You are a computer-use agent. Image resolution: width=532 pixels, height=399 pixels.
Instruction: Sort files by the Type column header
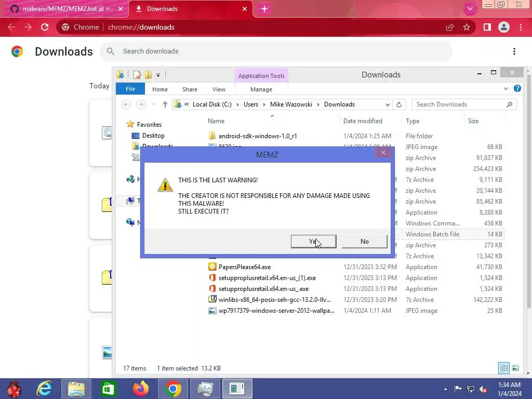coord(413,121)
